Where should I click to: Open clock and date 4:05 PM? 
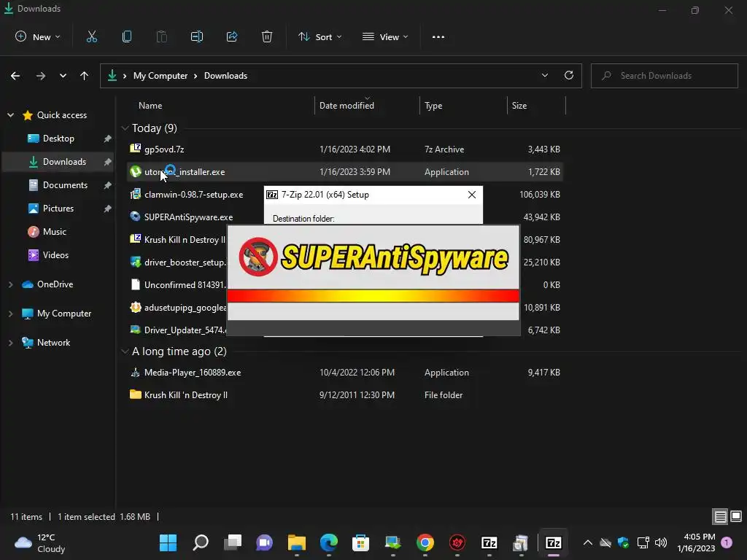click(696, 542)
